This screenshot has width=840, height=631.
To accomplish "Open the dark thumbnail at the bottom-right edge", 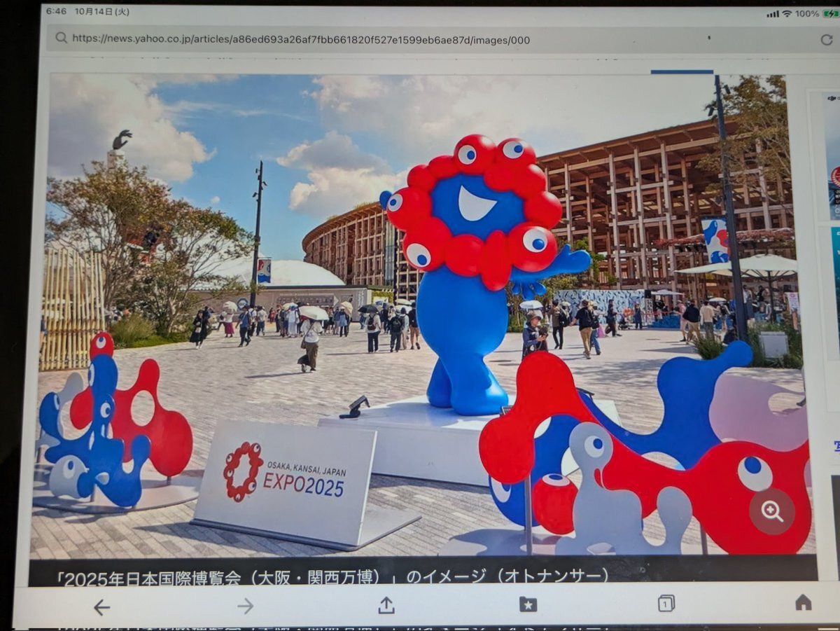I will (x=835, y=518).
